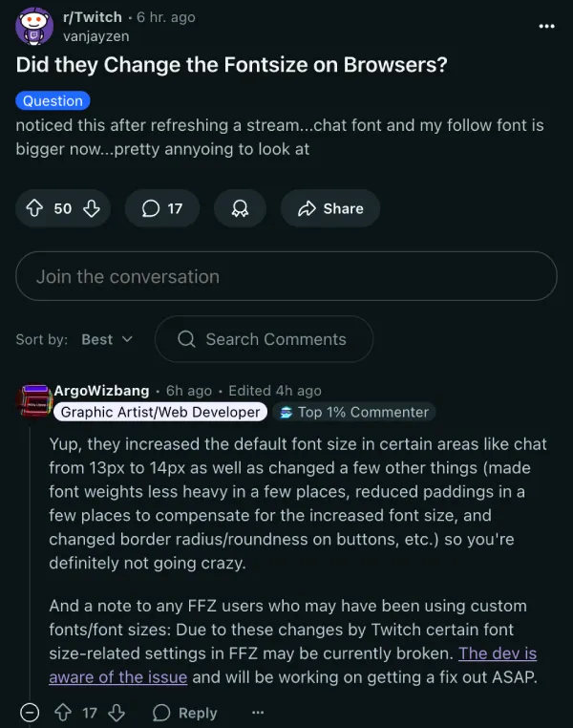Screen dimensions: 573x728
Task: Open comment three-dot more options
Action: 257,713
